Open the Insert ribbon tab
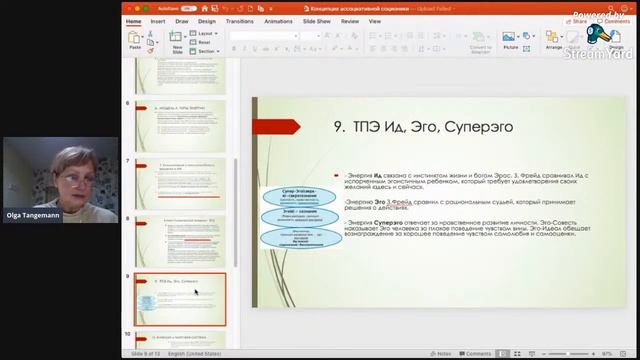This screenshot has height=360, width=640. (x=158, y=21)
